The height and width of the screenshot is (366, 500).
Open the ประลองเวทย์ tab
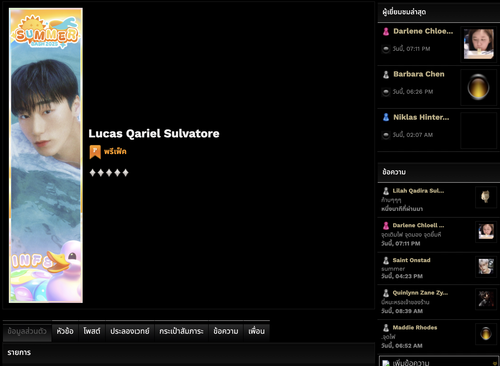pos(130,331)
